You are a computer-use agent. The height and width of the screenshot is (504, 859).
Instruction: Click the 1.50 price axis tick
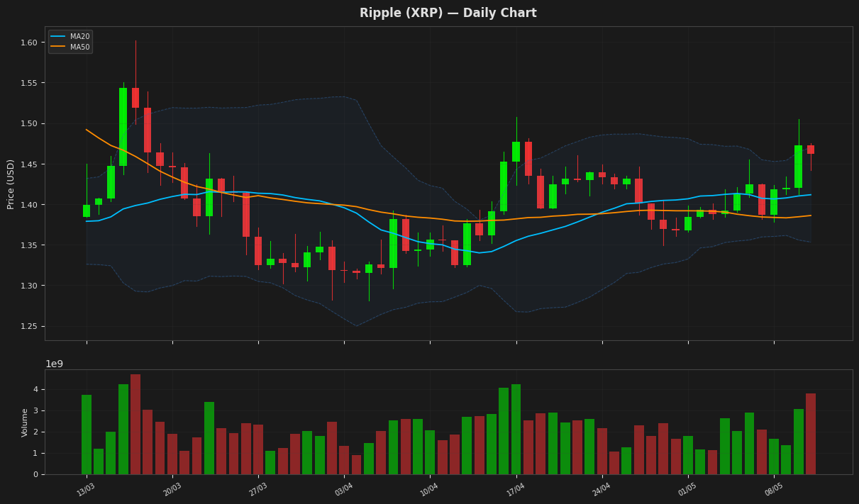tap(28, 123)
